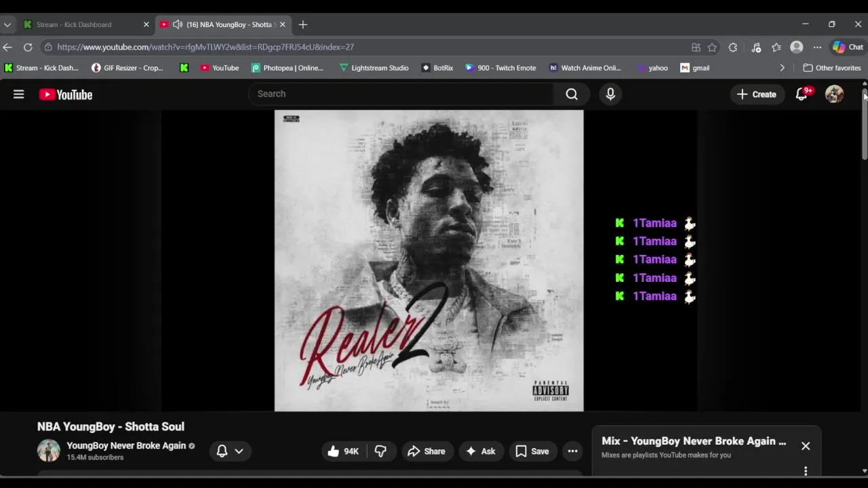Screen dimensions: 868x488
Task: Go to YouTube home via logo
Action: coord(66,94)
